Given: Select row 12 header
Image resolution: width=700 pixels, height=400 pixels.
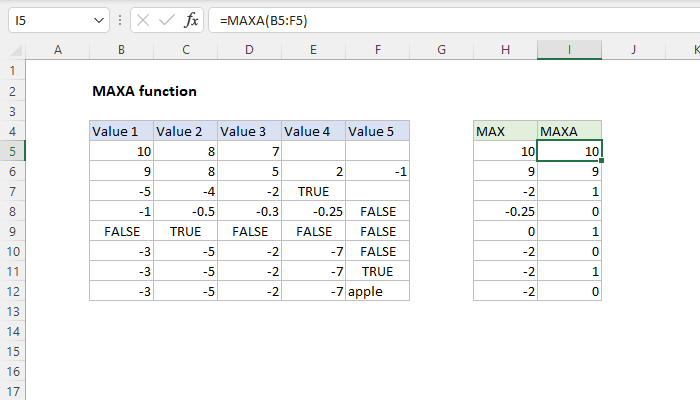Looking at the screenshot, I should [x=13, y=291].
